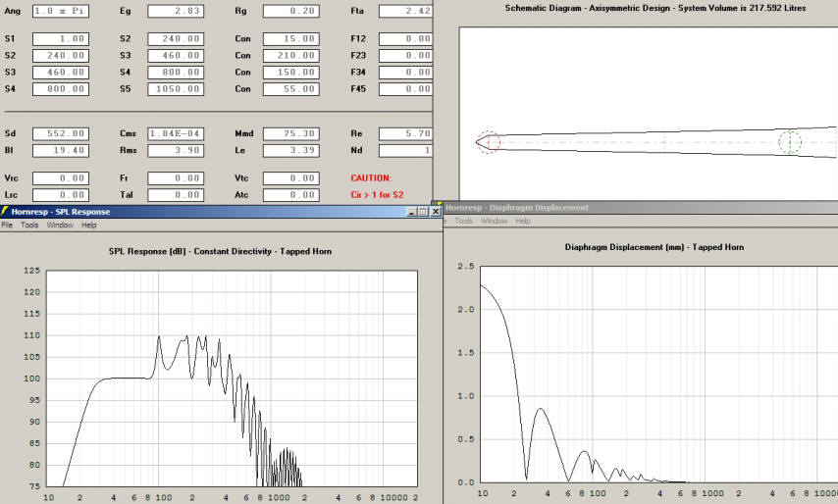Viewport: 838px width, 504px height.
Task: Select the Vrc input field
Action: click(x=61, y=178)
